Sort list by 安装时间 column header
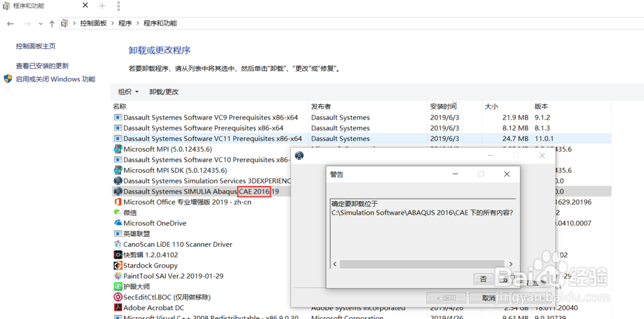644x319 pixels. pyautogui.click(x=443, y=106)
